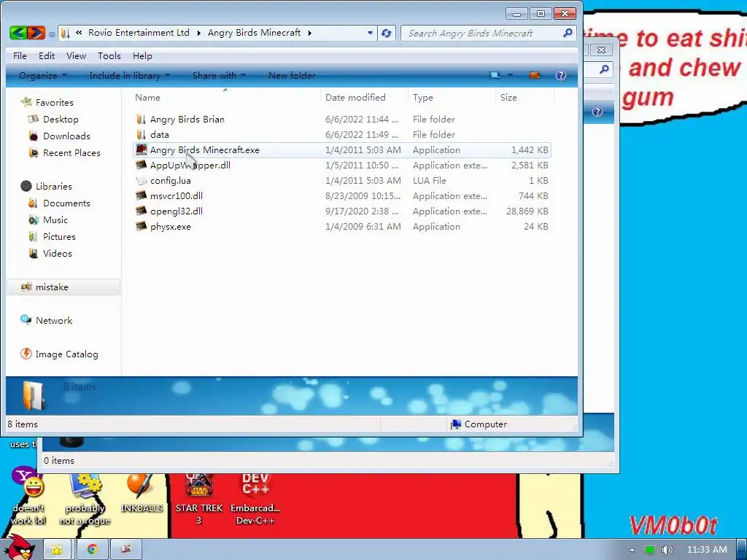Click the search icon in background window
747x560 pixels.
point(604,69)
